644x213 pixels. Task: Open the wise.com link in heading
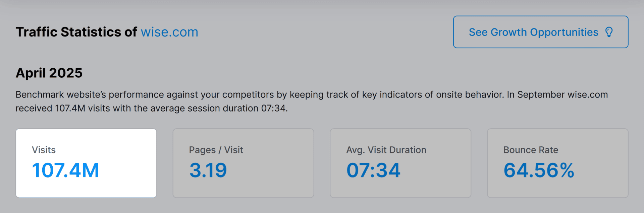pyautogui.click(x=169, y=32)
